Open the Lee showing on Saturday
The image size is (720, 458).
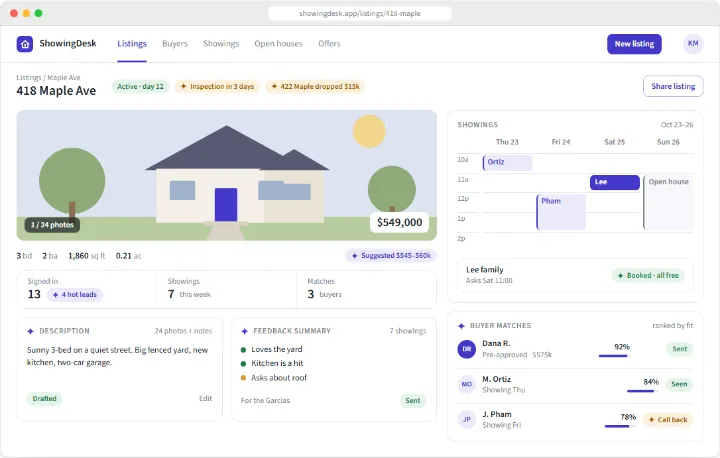tap(615, 182)
